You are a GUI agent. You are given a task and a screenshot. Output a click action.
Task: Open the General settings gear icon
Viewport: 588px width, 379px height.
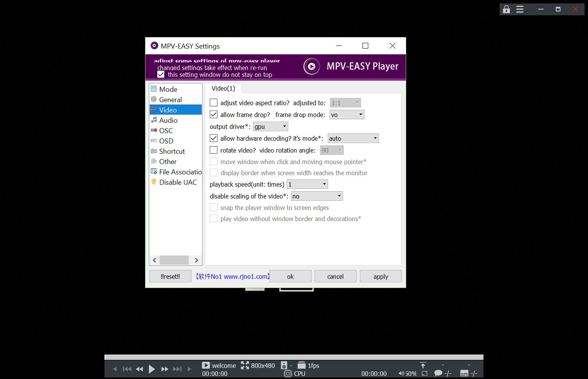click(x=154, y=99)
